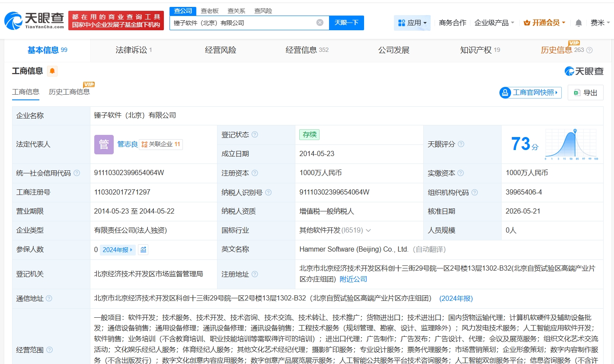Open the 开通会员 dropdown

point(544,22)
